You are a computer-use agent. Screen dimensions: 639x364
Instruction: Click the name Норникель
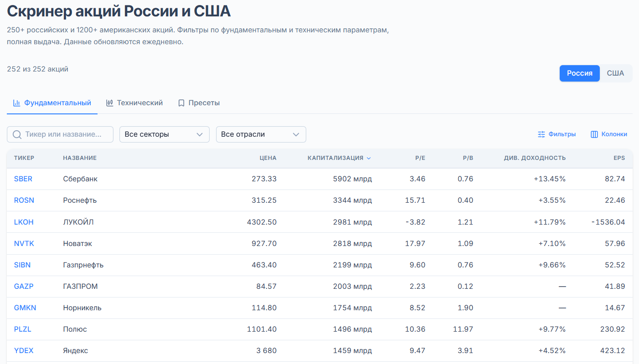tap(82, 308)
